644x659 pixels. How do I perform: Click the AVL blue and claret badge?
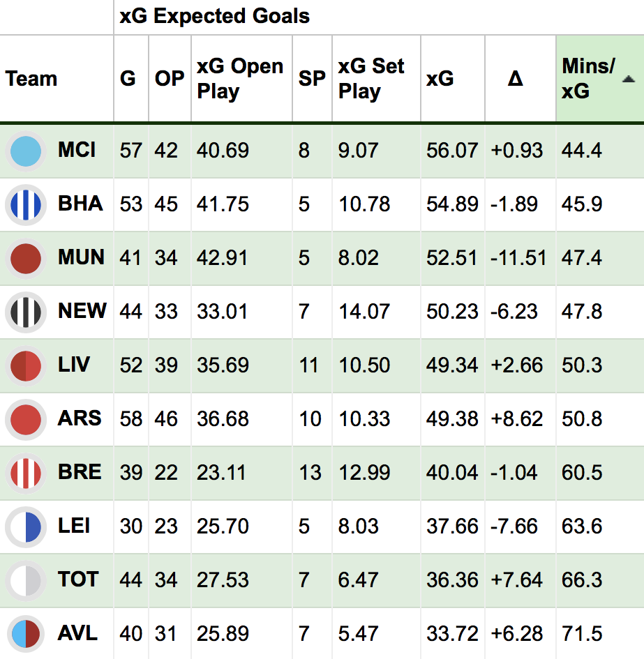coord(26,634)
